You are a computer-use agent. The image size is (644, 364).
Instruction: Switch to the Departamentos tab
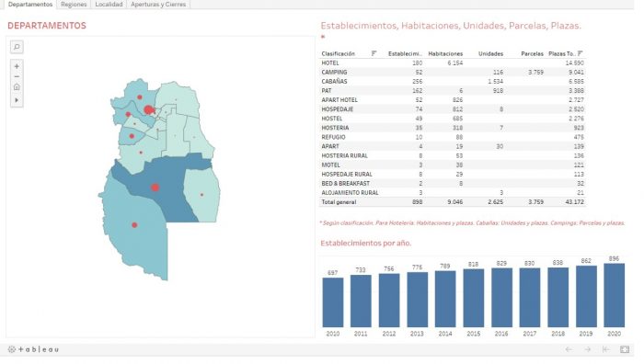click(x=30, y=4)
